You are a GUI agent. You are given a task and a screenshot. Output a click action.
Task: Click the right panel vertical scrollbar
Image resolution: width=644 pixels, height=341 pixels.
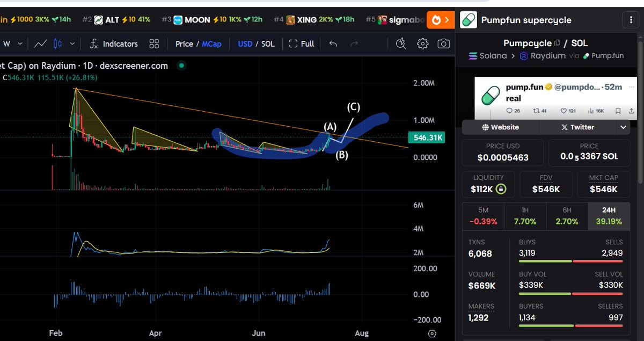(641, 113)
